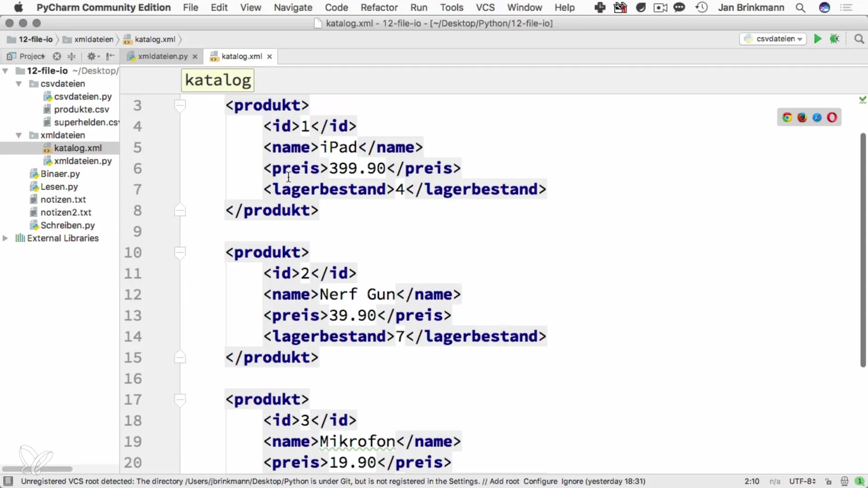Fold the produkt block starting at line 17
This screenshot has height=488, width=868.
coord(180,400)
